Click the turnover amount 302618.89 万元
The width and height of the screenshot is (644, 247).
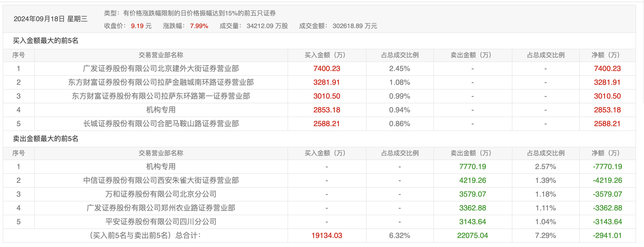[x=355, y=26]
